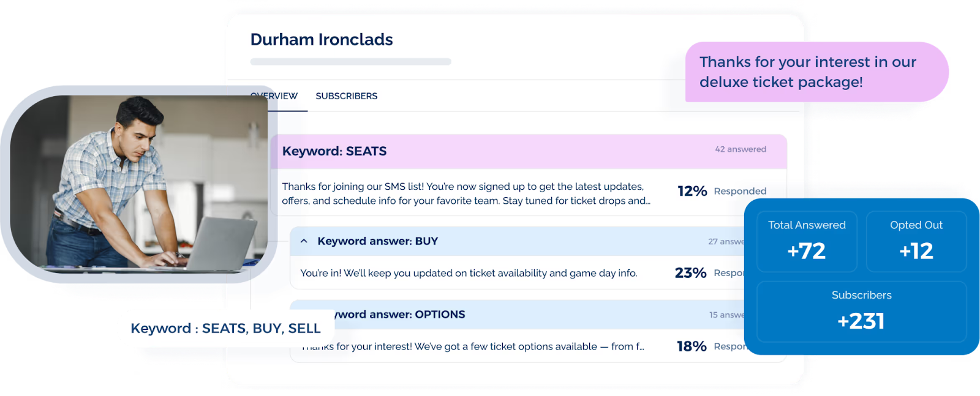Click the Opted Out +12 stat card
This screenshot has height=396, width=980.
tap(916, 241)
